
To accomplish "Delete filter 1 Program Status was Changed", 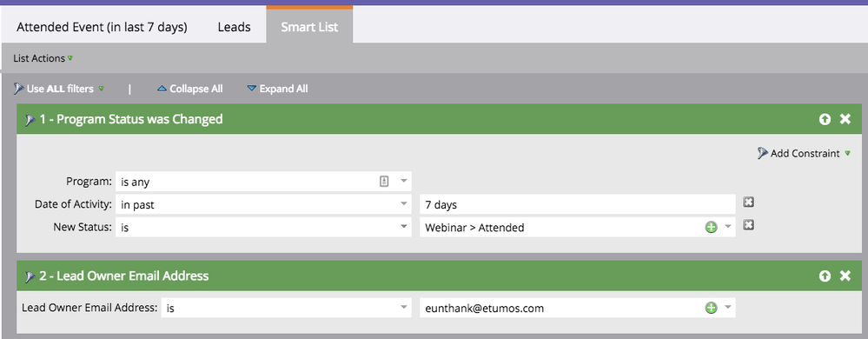I will coord(845,119).
